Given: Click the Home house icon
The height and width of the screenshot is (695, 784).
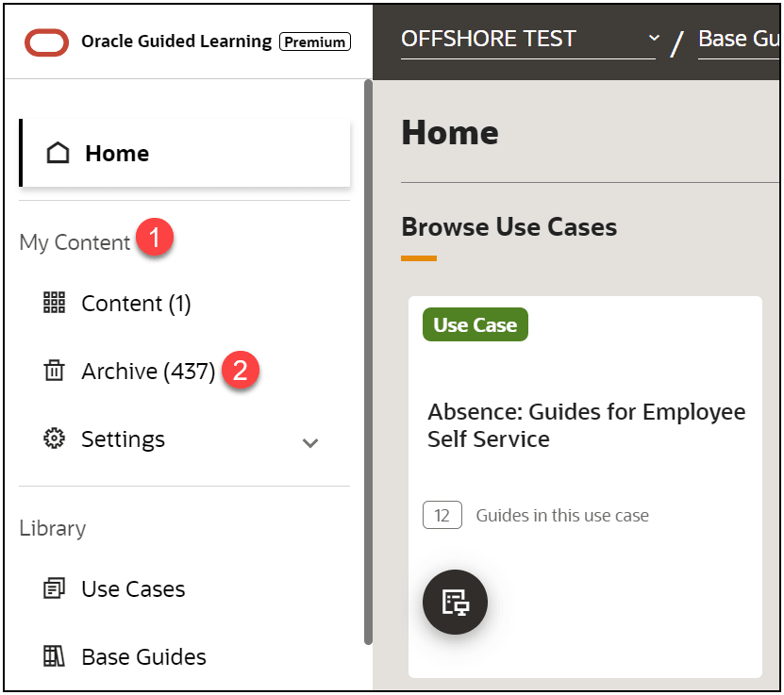Looking at the screenshot, I should click(x=58, y=153).
